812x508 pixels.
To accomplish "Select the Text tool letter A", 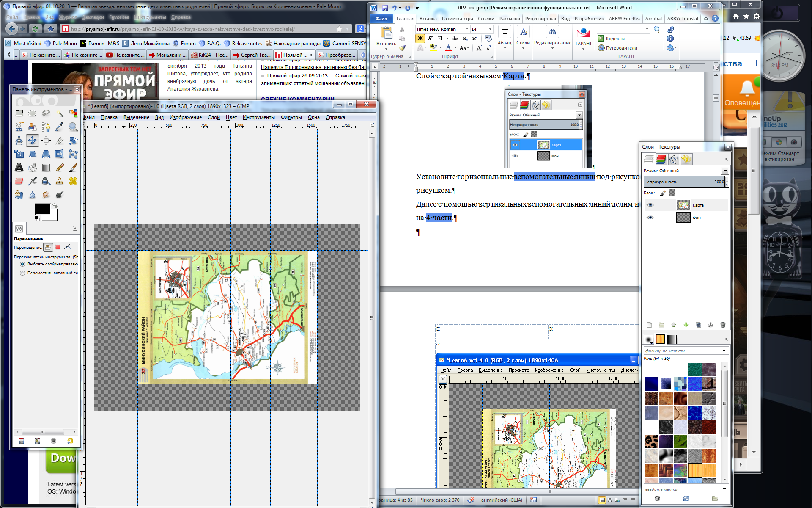I will click(x=19, y=168).
